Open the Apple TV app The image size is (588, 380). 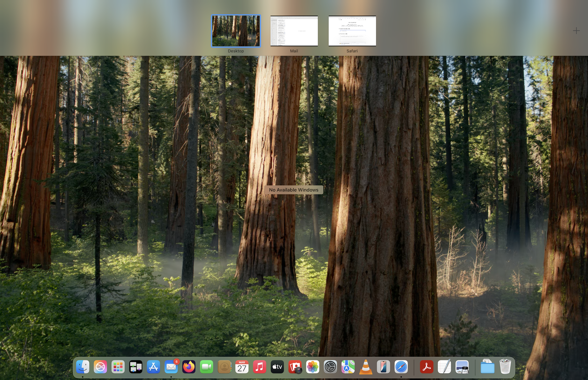click(277, 367)
